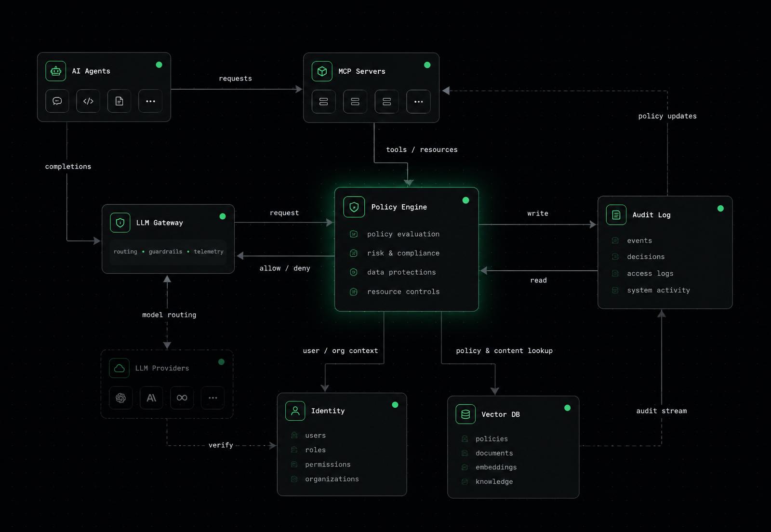Click the icon beside resource controls
The height and width of the screenshot is (532, 771).
coord(353,292)
